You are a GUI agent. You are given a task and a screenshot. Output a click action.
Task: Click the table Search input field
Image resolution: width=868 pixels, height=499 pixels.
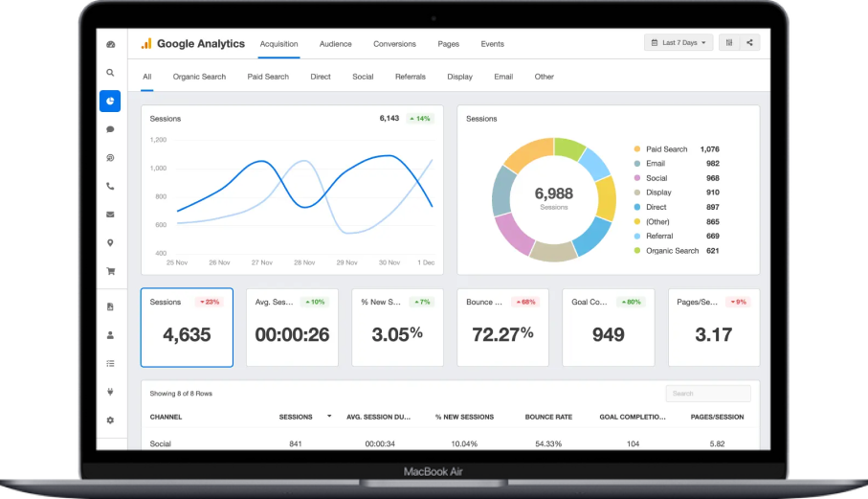point(707,394)
